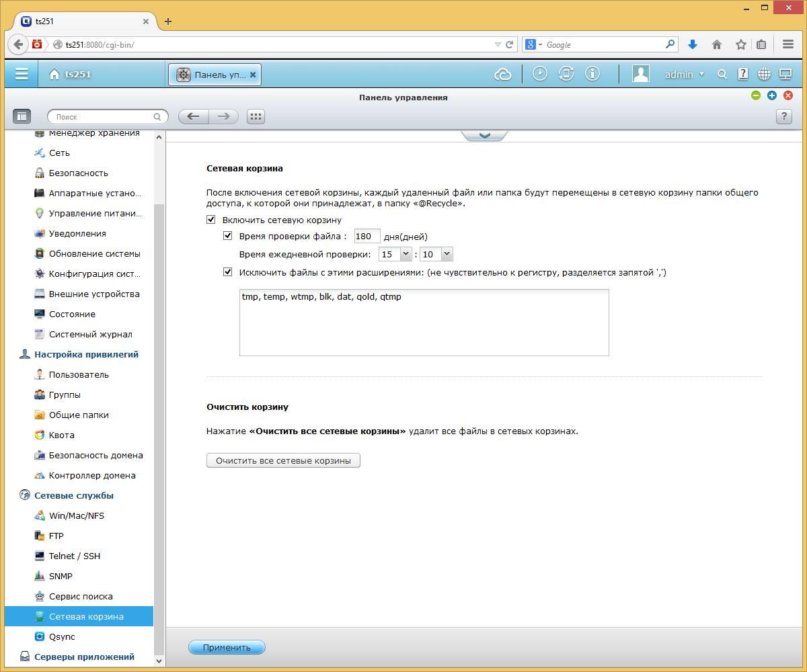Go back in Control Panel
The width and height of the screenshot is (807, 672).
(x=193, y=116)
